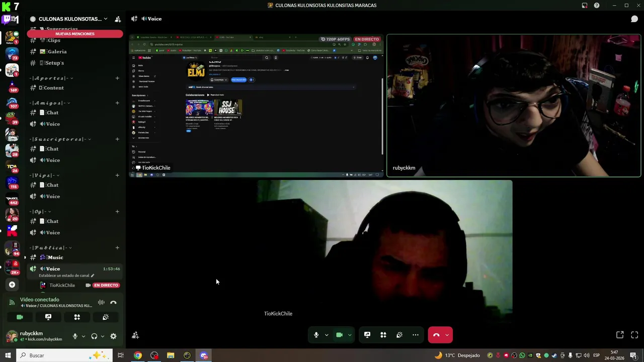Invite friends icon at bottom left of call
644x362 pixels.
[135, 335]
